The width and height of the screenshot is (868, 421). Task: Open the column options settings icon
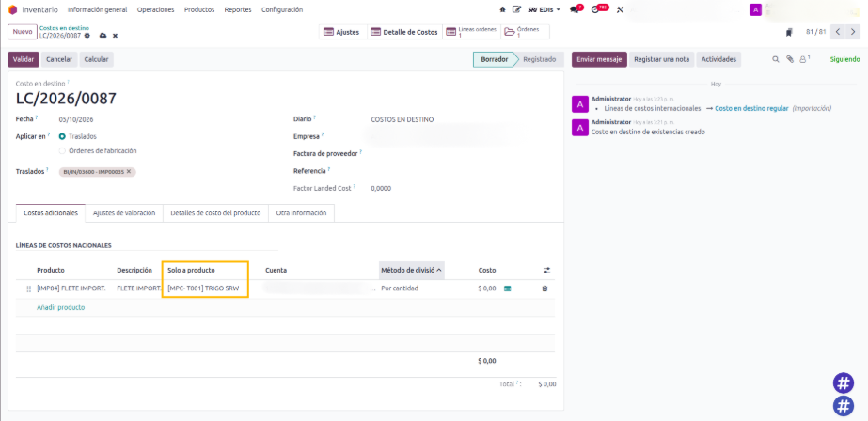547,270
